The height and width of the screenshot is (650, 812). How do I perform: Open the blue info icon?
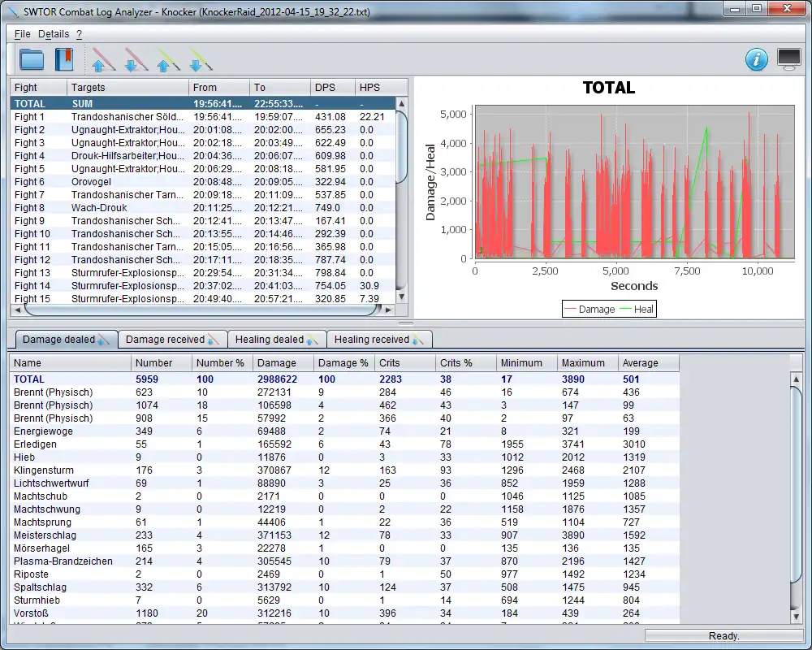tap(756, 59)
